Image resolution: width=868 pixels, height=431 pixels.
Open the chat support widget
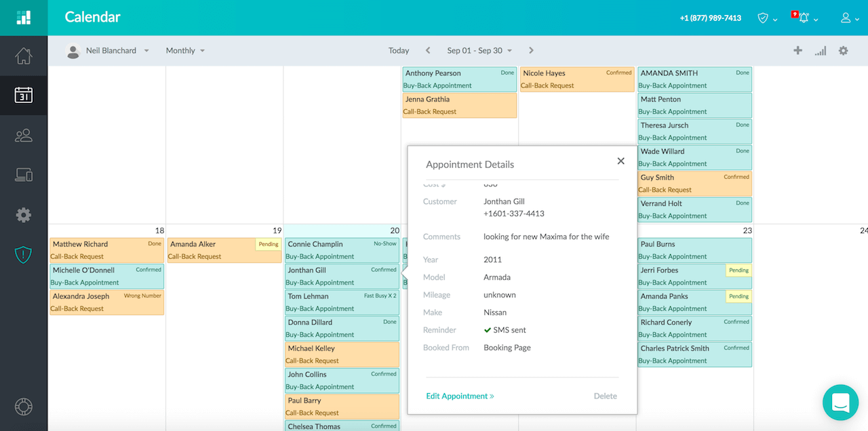(840, 403)
